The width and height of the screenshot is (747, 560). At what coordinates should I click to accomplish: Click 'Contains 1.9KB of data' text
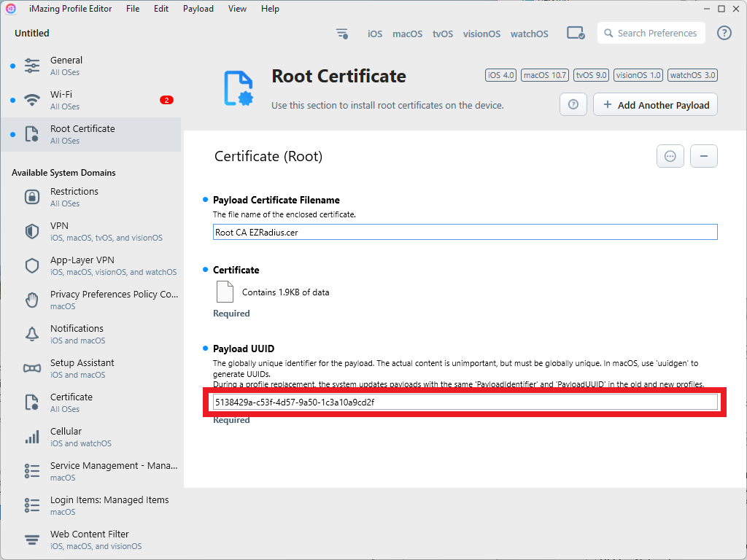(x=285, y=292)
